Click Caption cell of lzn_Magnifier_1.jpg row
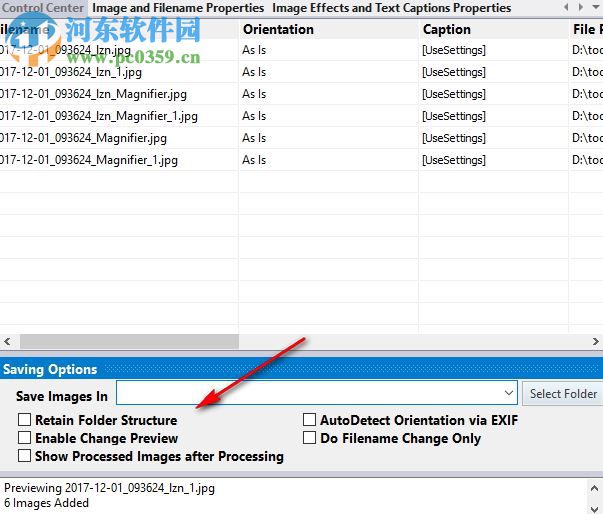The height and width of the screenshot is (514, 603). pos(493,116)
